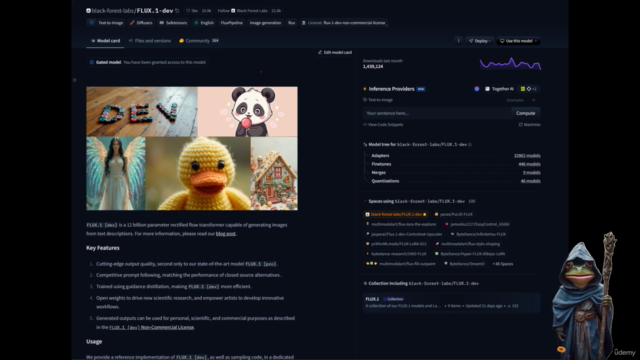Click the gingerbread house sample image
Viewport: 640px width, 360px height.
[x=274, y=173]
